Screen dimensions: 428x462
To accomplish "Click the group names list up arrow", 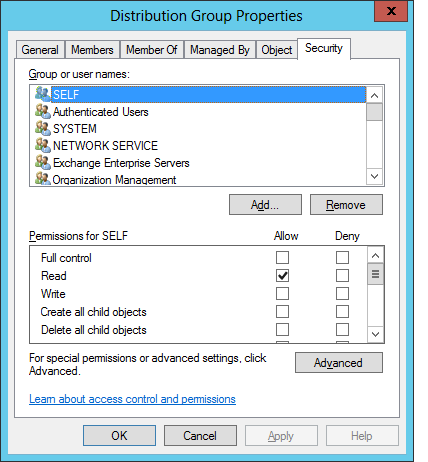I will [x=374, y=96].
